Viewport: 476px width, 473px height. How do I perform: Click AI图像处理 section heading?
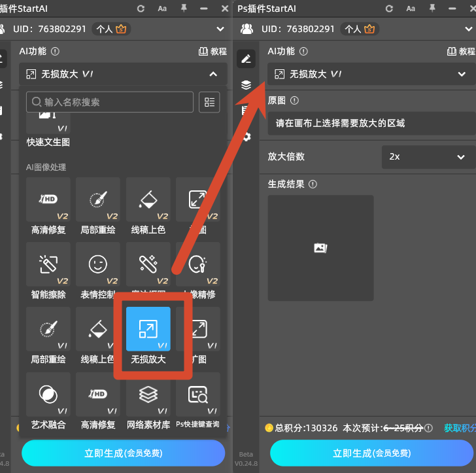click(46, 167)
